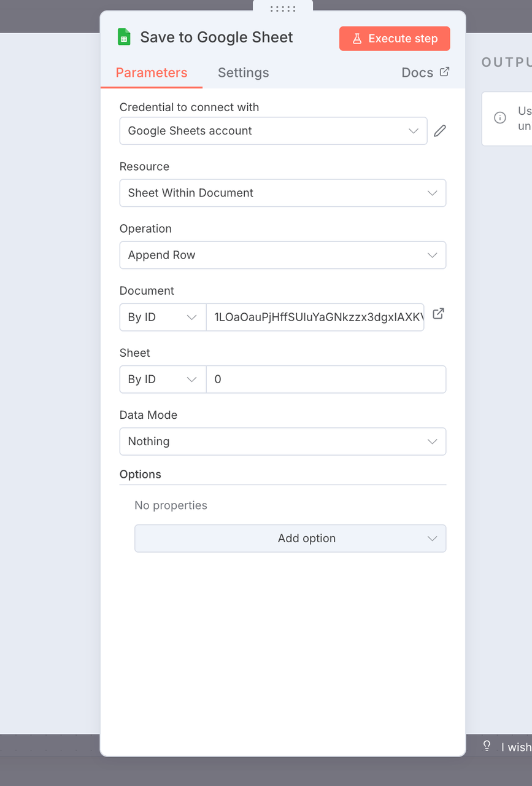This screenshot has height=786, width=532.
Task: Click the pencil icon to edit credentials
Action: click(439, 130)
